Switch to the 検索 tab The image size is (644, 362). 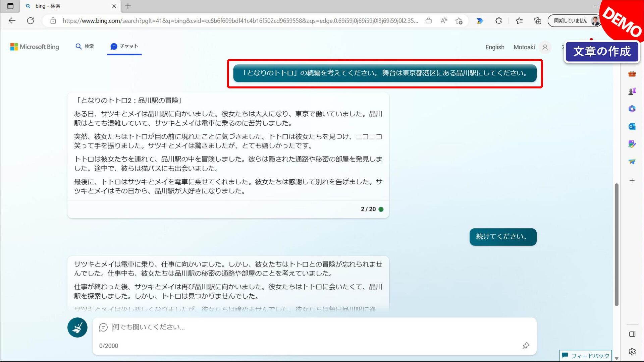[85, 46]
